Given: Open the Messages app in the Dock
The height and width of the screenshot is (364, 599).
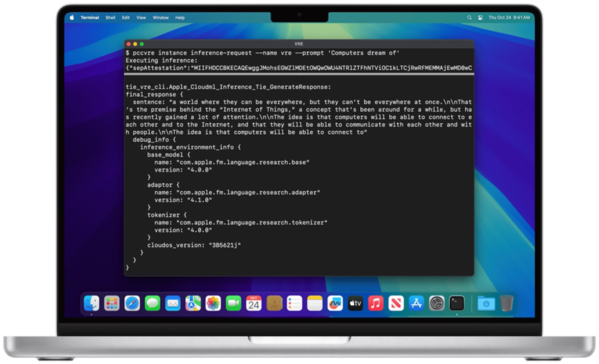Looking at the screenshot, I should coord(152,303).
